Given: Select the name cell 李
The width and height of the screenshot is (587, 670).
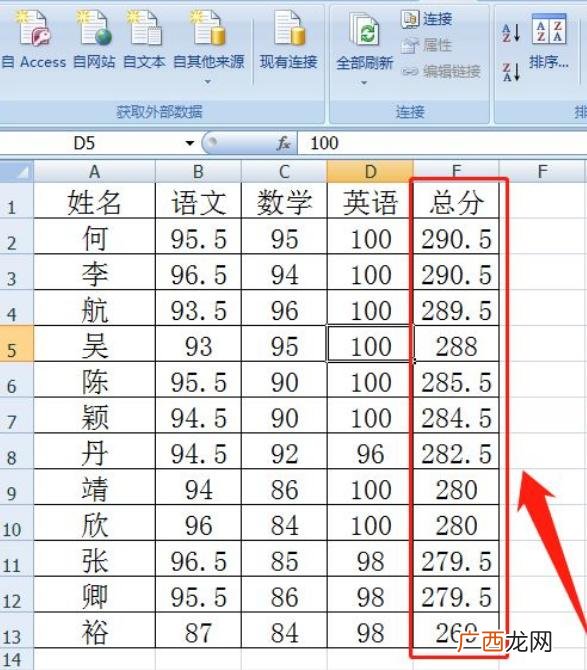Looking at the screenshot, I should pos(94,272).
